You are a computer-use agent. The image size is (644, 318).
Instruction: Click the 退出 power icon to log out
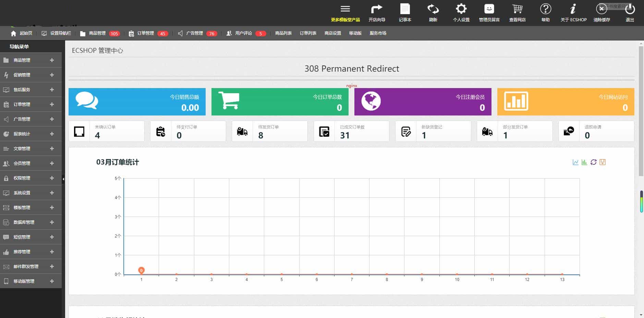(630, 9)
